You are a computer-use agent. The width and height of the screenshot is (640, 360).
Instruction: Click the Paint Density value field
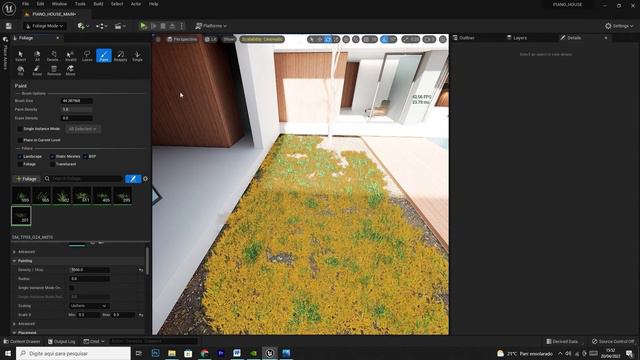[x=76, y=109]
